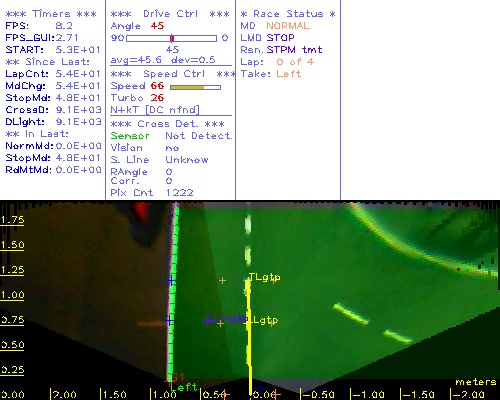Image resolution: width=500 pixels, height=400 pixels.
Task: Click the 1.75 vertical axis label
Action: [x=12, y=220]
